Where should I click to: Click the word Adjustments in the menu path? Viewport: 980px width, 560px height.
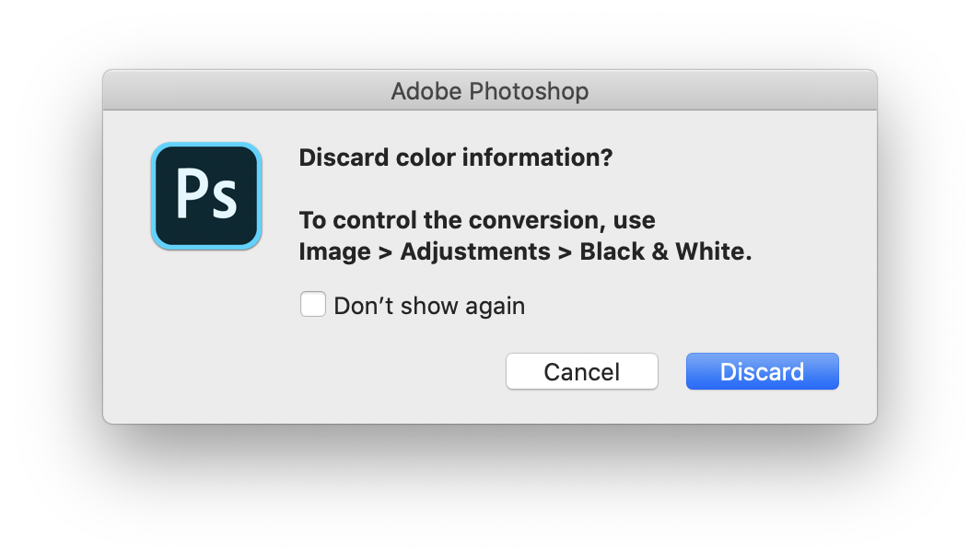475,252
